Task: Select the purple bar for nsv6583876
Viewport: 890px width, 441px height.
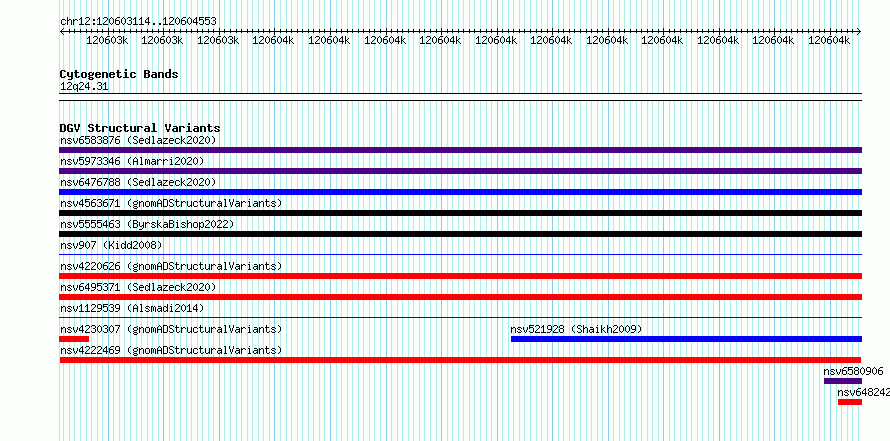Action: (x=460, y=150)
